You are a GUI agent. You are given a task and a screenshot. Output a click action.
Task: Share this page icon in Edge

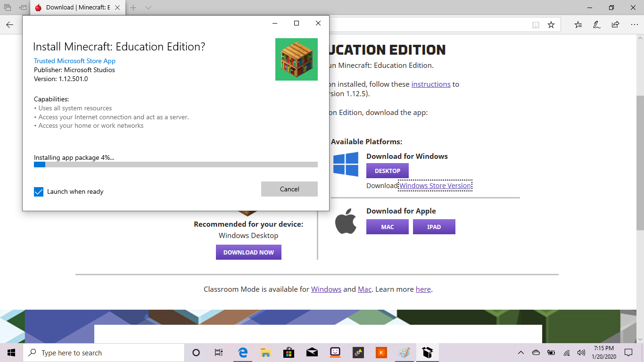pos(615,25)
